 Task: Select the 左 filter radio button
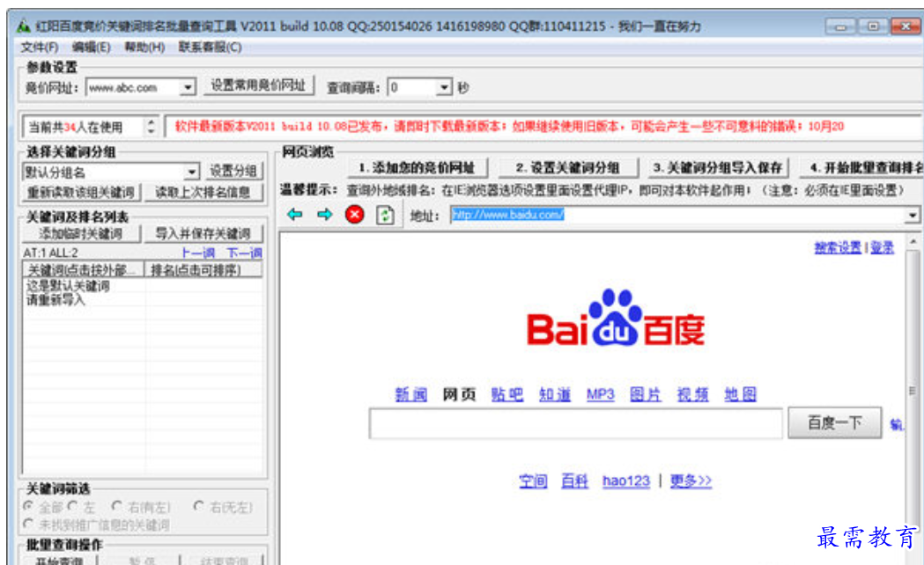tap(72, 506)
